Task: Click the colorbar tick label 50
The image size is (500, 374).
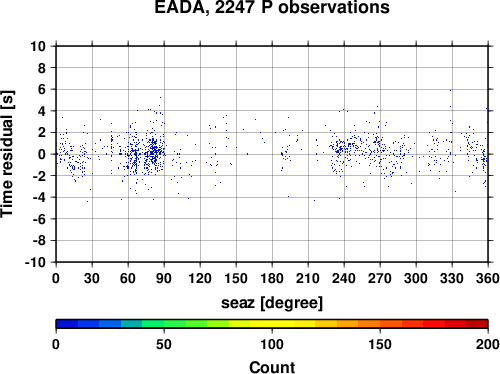Action: point(164,344)
